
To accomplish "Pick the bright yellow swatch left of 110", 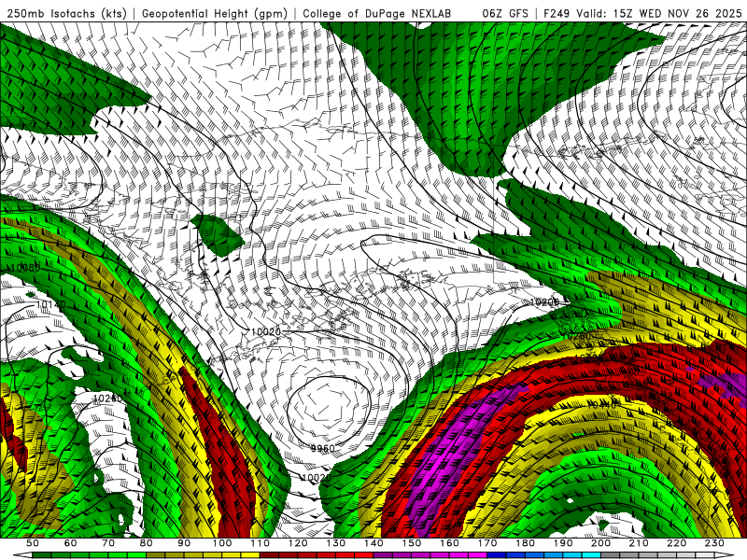I will 250,555.
